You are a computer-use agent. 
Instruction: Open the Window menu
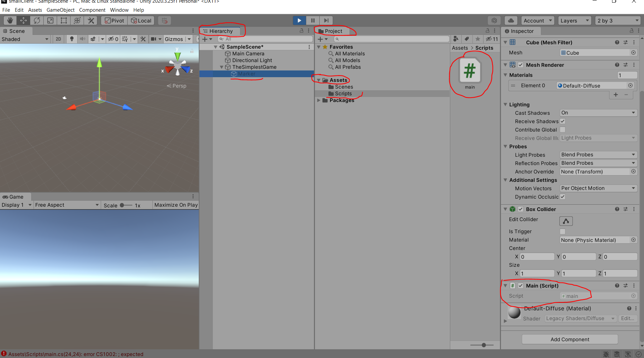tap(119, 10)
